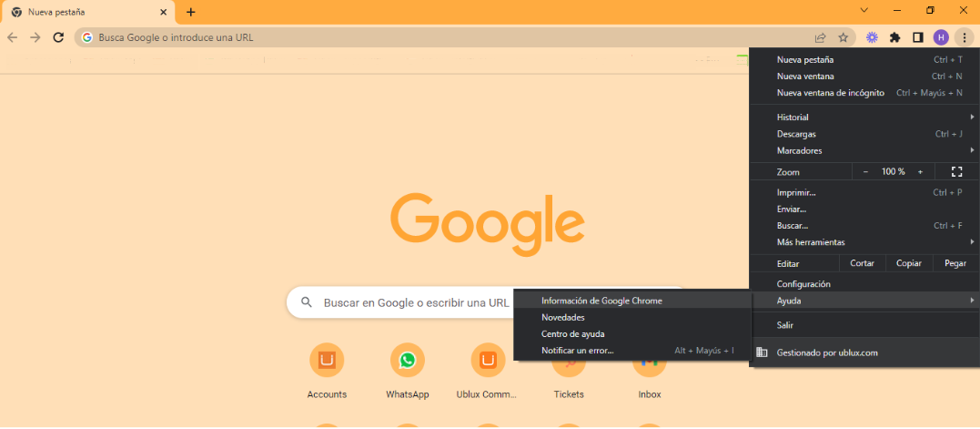
Task: Click Gestionado por ublux.com entry
Action: 864,352
